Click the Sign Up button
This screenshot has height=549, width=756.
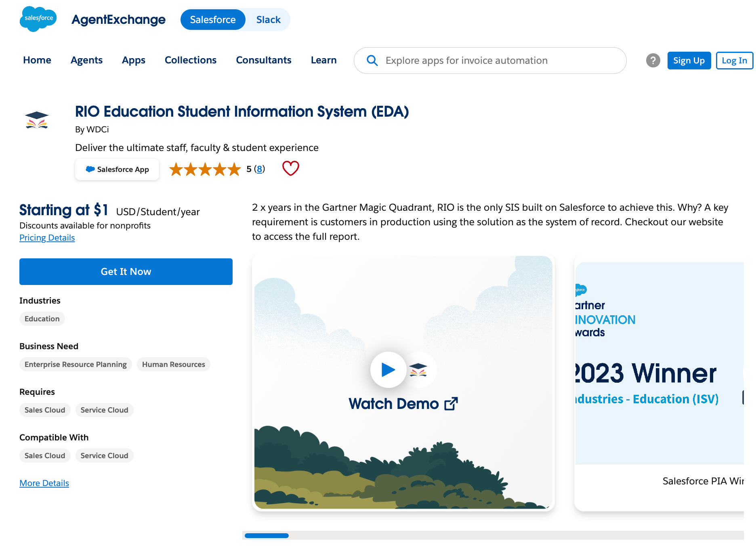point(689,61)
